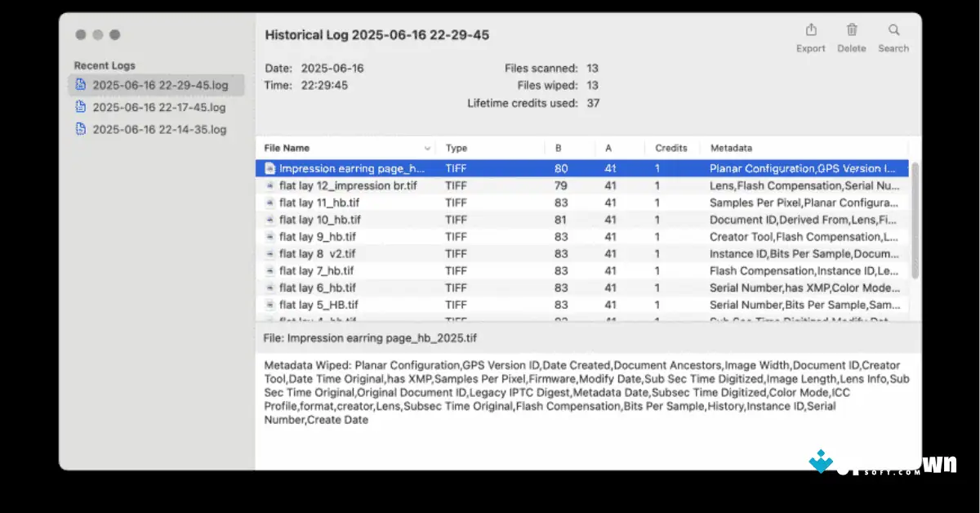Click the log file icon beside 2025-06-16 22-17-45.log
The height and width of the screenshot is (513, 980).
(80, 106)
